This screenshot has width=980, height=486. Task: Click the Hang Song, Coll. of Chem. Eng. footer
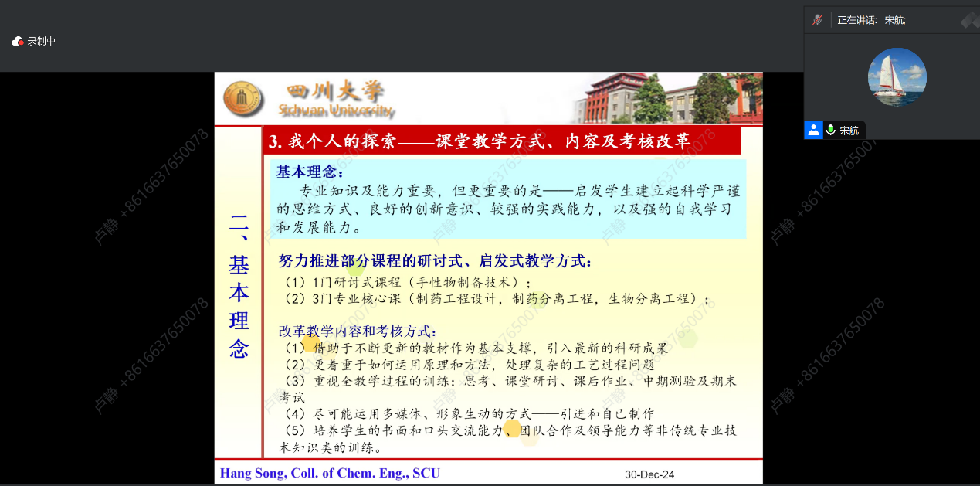click(330, 473)
